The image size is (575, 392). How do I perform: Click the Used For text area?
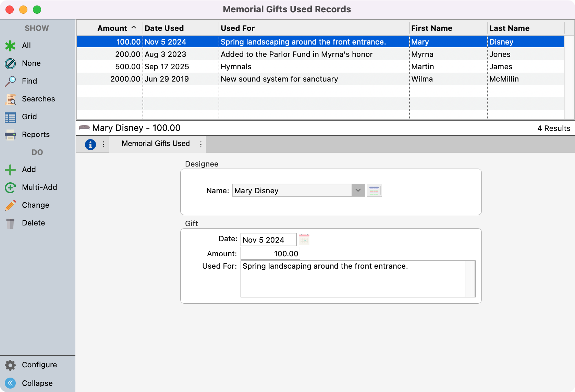353,279
